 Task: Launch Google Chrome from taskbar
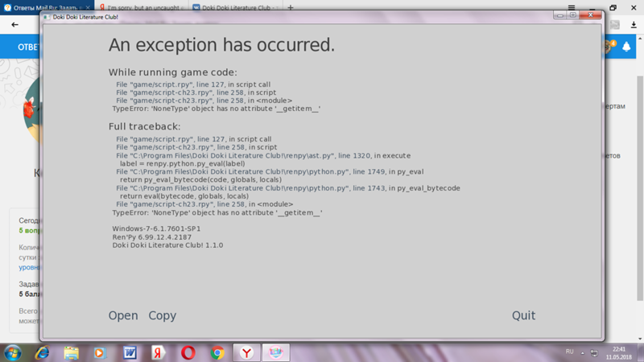[x=217, y=353]
